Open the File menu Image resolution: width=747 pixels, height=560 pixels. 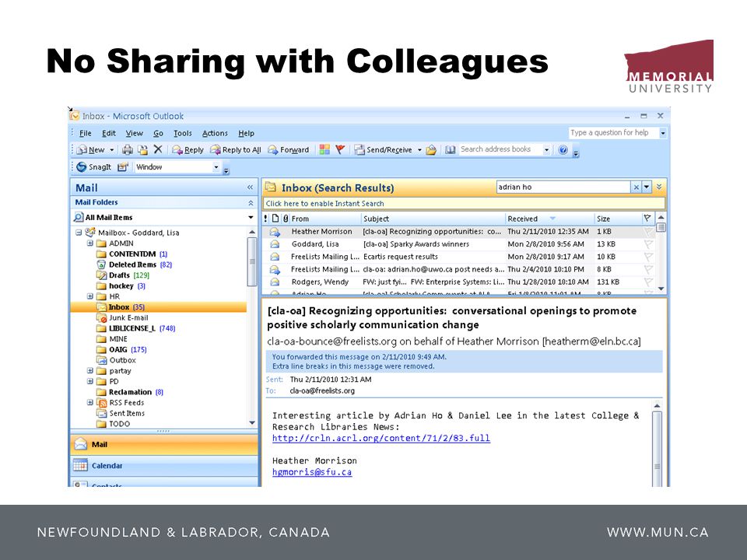tap(86, 133)
